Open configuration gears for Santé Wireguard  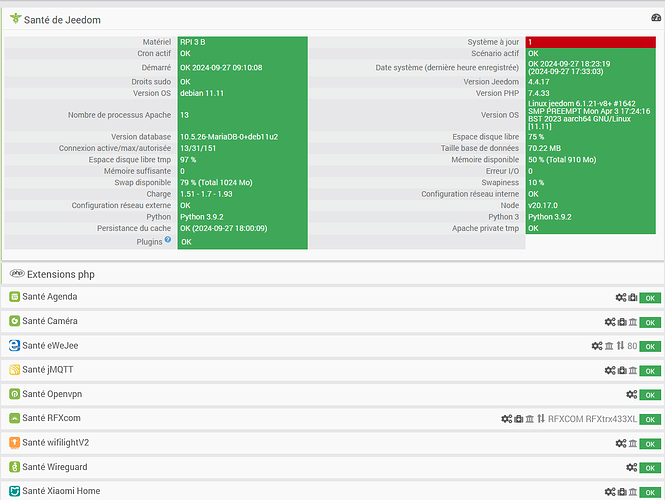click(631, 468)
